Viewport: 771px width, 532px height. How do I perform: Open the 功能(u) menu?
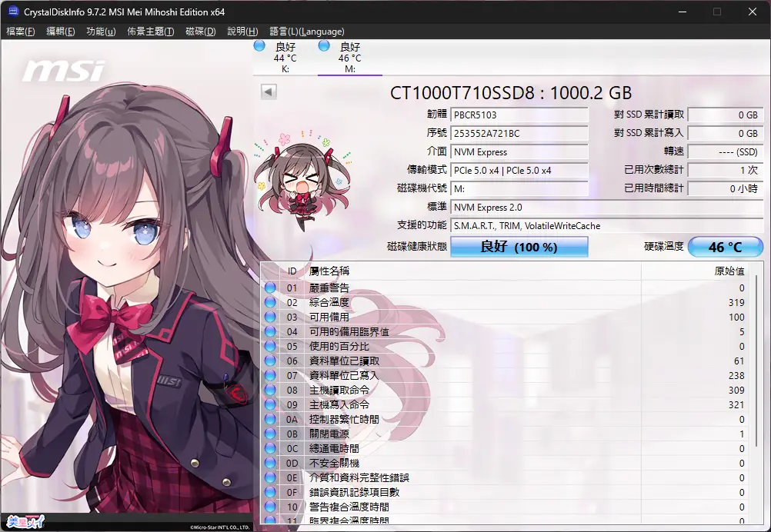(x=101, y=32)
